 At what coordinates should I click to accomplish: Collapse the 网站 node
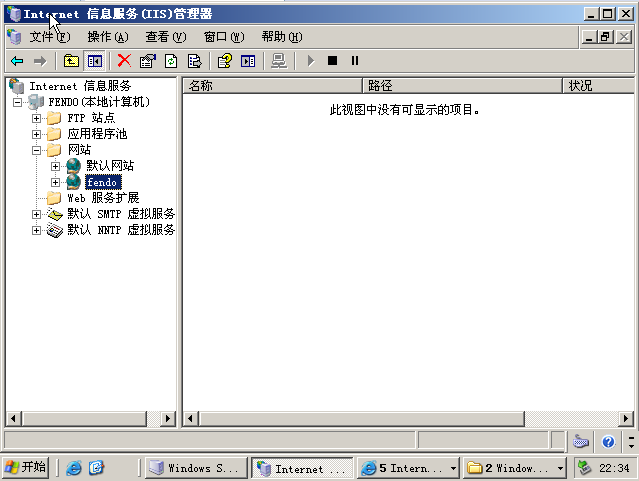tap(36, 150)
